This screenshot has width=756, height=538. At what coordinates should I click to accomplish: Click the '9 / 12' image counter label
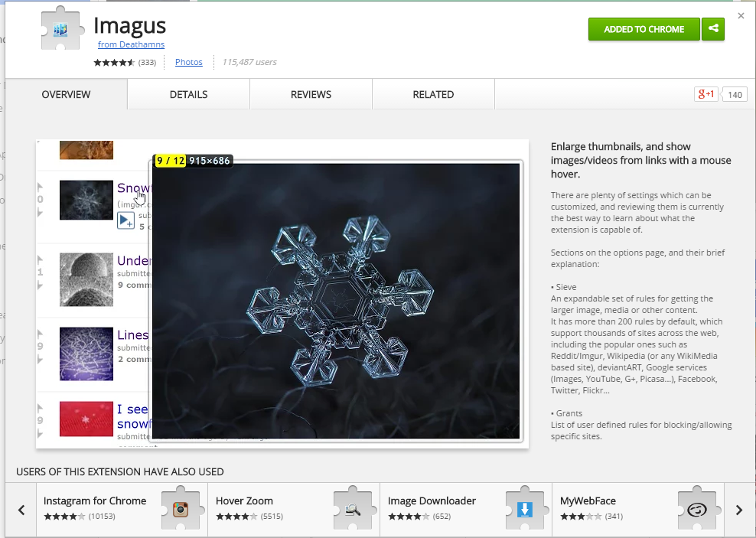click(170, 161)
